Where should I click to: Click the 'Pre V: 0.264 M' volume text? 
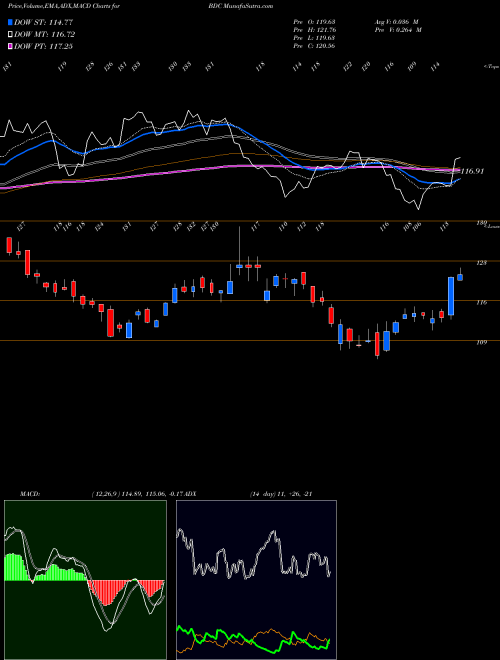coord(398,30)
